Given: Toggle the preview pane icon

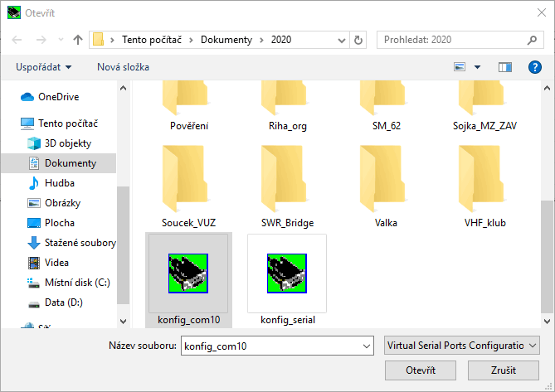Looking at the screenshot, I should [x=505, y=67].
